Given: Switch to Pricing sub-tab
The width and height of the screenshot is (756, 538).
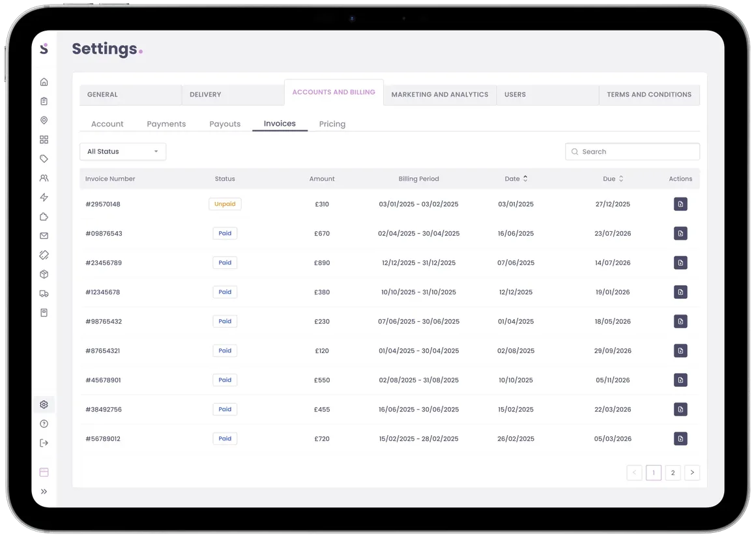Looking at the screenshot, I should click(332, 124).
